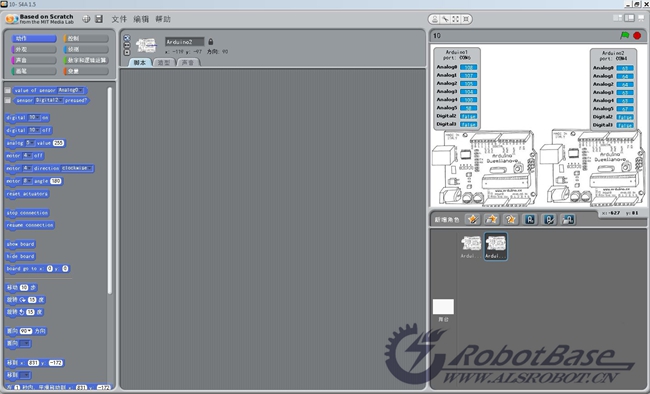
Task: Choose new sprite from file
Action: [x=492, y=219]
